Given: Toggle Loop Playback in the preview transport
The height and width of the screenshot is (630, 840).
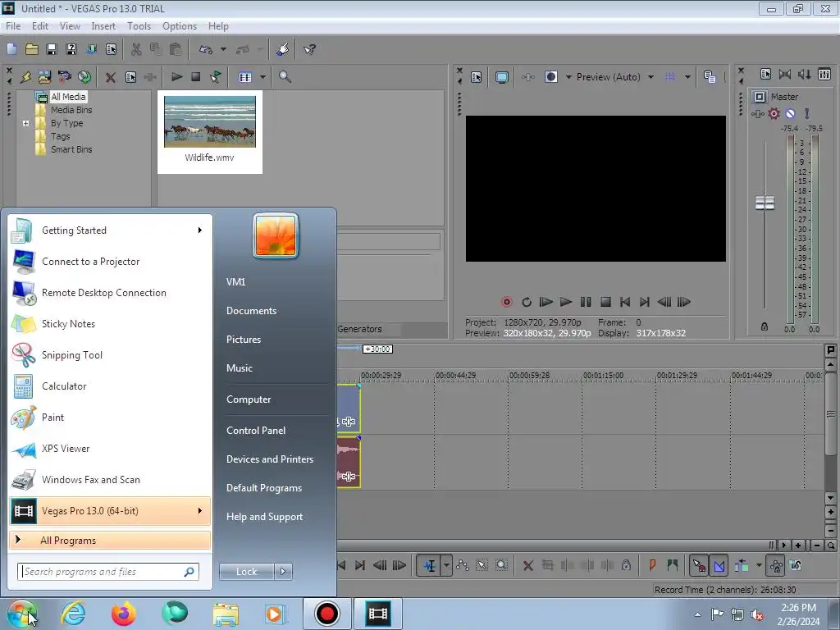Looking at the screenshot, I should click(x=527, y=302).
